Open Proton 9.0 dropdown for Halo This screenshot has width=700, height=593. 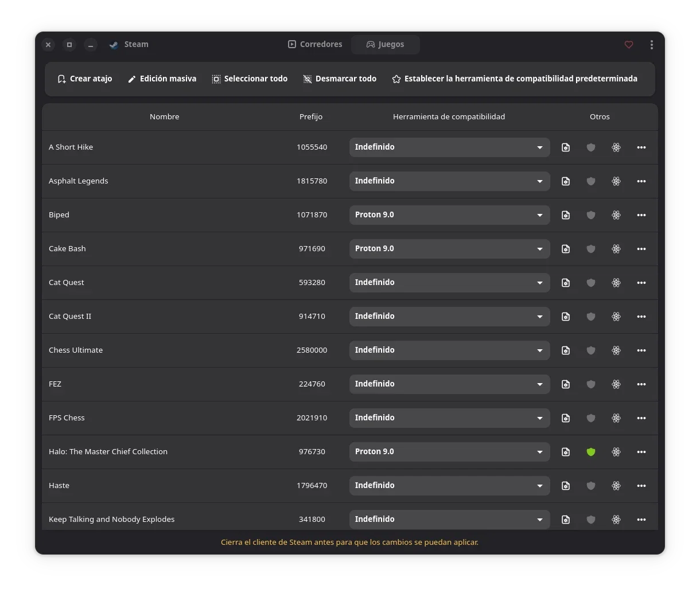coord(449,452)
